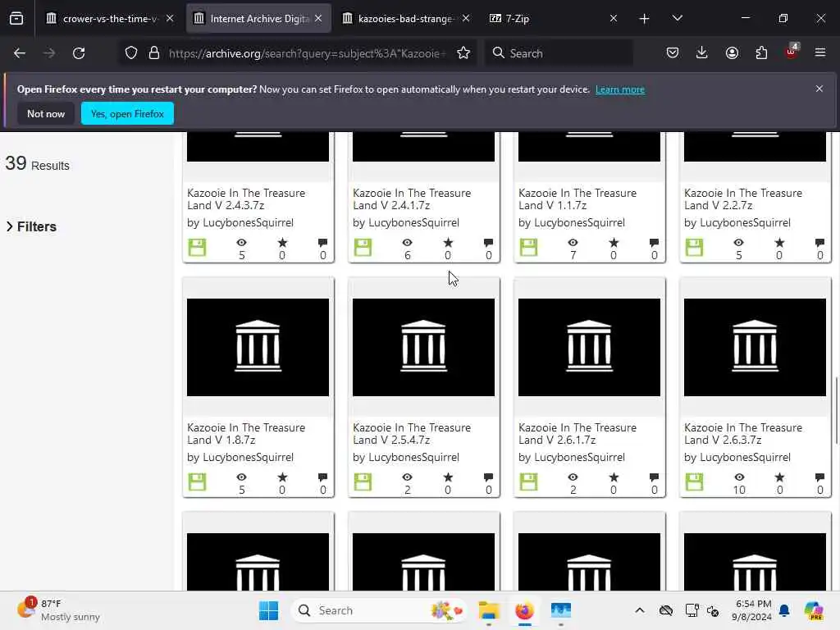Dismiss the Firefox startup notification bar
This screenshot has height=630, width=840.
pyautogui.click(x=819, y=89)
